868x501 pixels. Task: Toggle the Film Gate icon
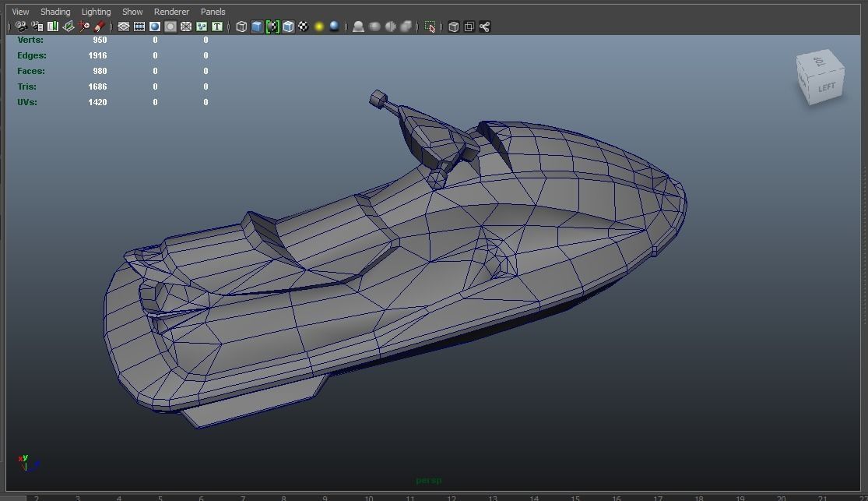(x=139, y=26)
